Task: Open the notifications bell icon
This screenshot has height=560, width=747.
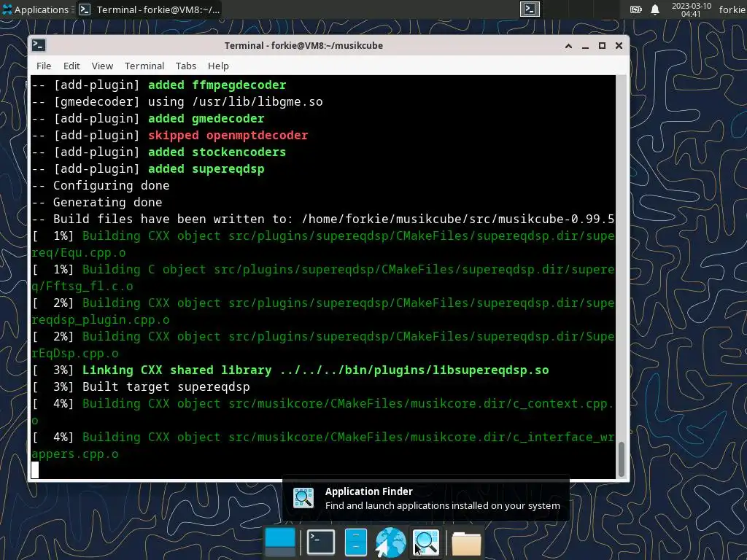Action: point(655,9)
